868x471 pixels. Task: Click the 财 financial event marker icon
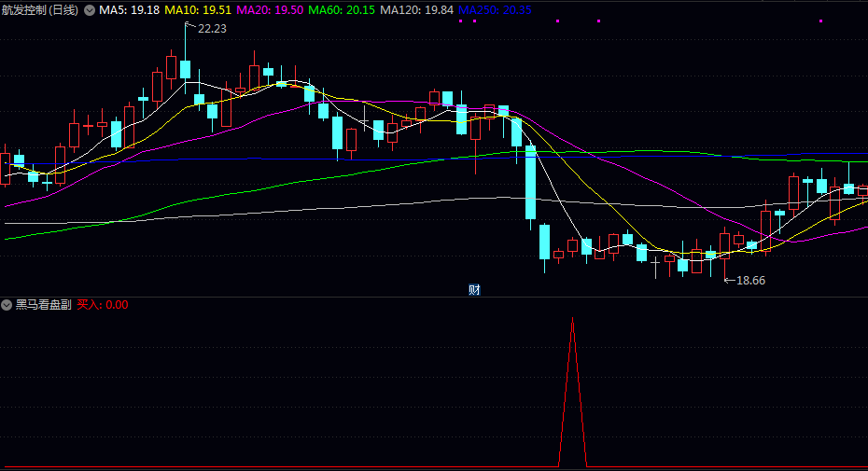[x=474, y=289]
